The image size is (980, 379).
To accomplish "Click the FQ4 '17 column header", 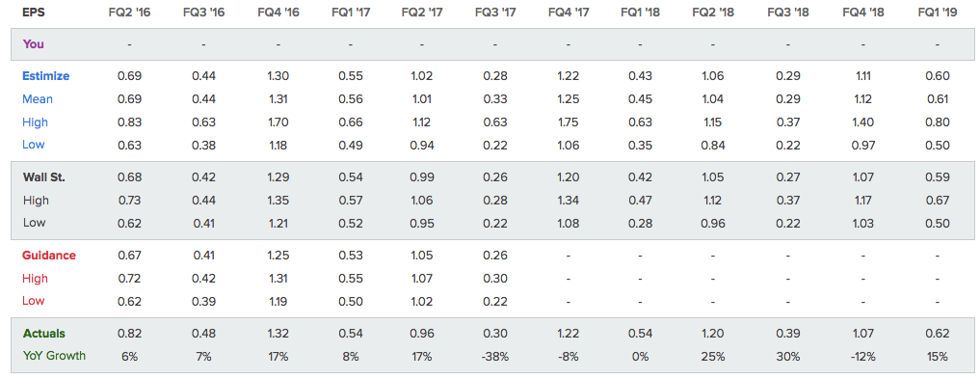I will point(569,13).
